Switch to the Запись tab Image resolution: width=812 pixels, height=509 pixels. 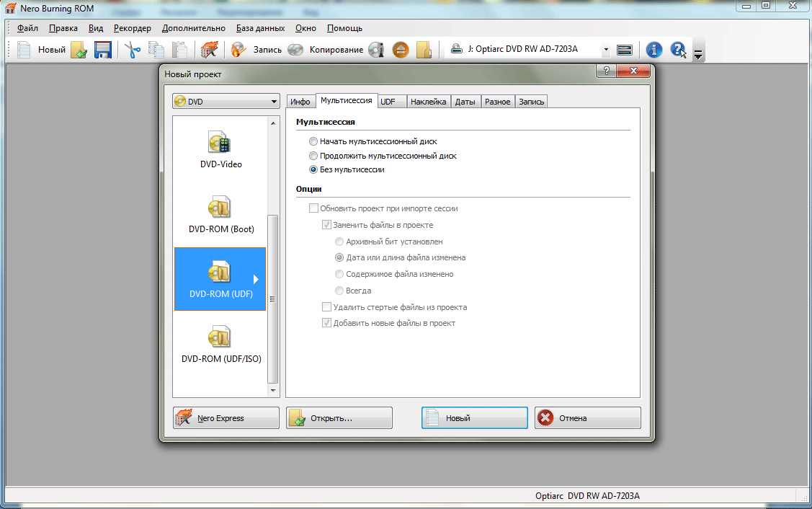click(x=531, y=102)
